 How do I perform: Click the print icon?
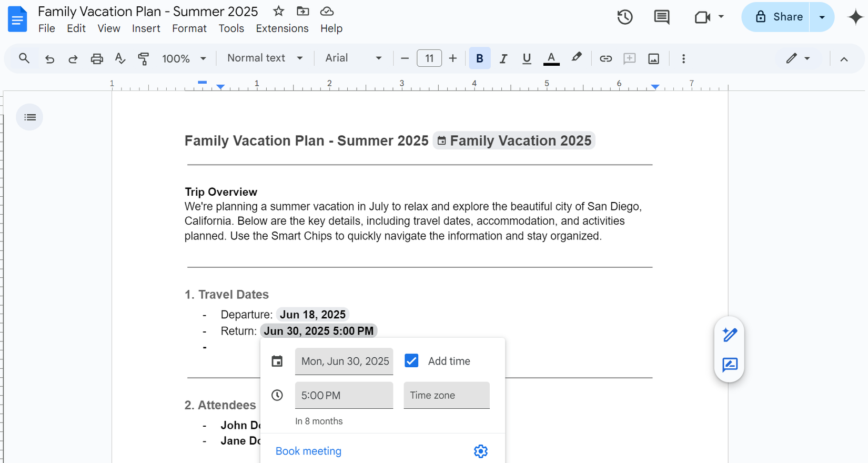tap(97, 58)
